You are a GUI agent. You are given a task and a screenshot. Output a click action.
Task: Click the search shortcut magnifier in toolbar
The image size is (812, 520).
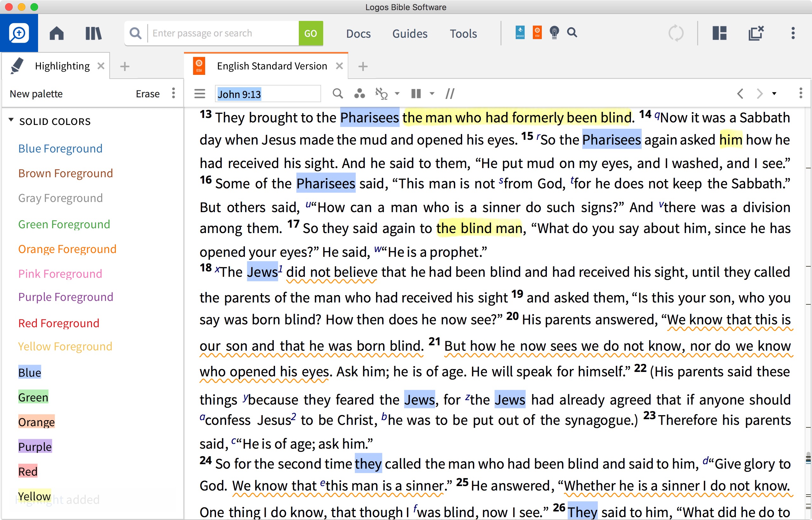tap(572, 32)
